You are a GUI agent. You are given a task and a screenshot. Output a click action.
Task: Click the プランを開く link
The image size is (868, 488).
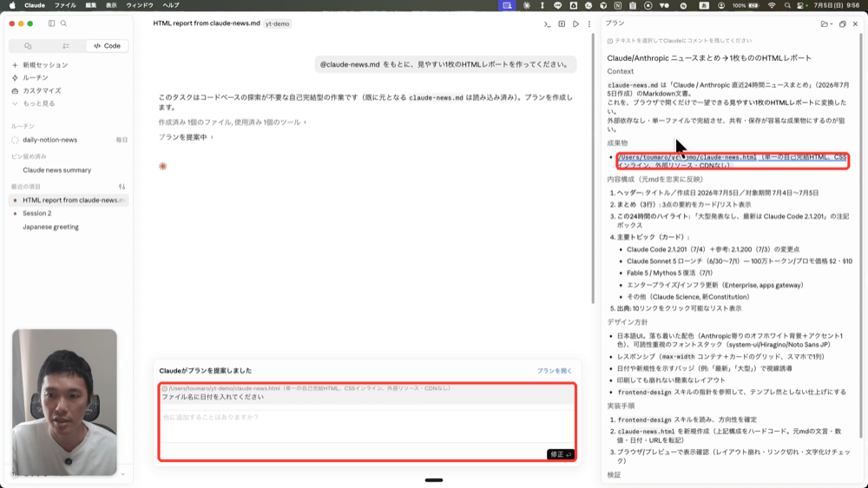[554, 371]
